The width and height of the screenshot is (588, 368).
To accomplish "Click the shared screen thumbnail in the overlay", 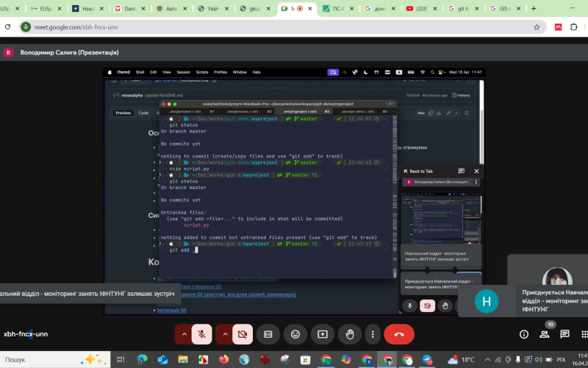I will (440, 219).
